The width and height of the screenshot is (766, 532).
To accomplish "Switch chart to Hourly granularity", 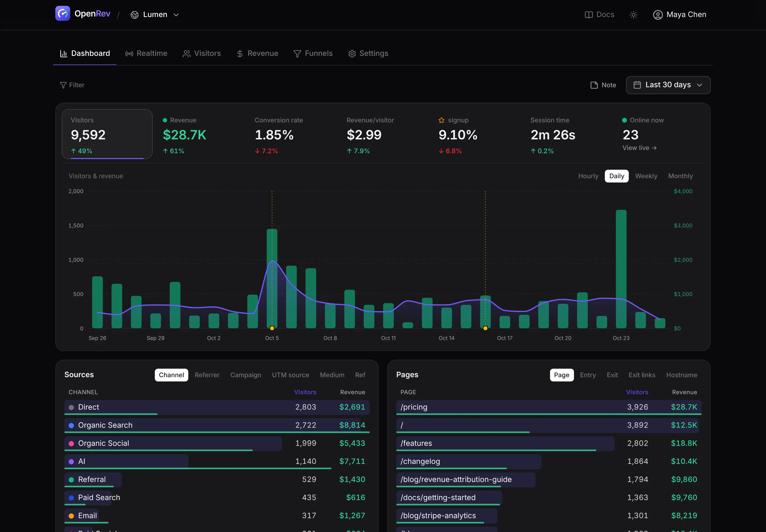I will click(588, 176).
